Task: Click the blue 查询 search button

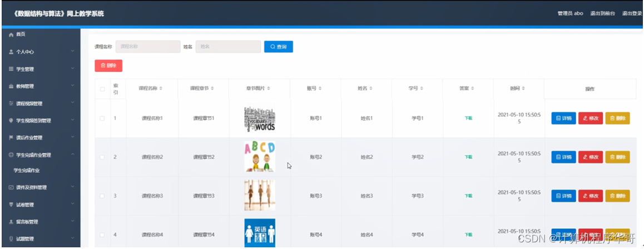Action: coord(279,47)
